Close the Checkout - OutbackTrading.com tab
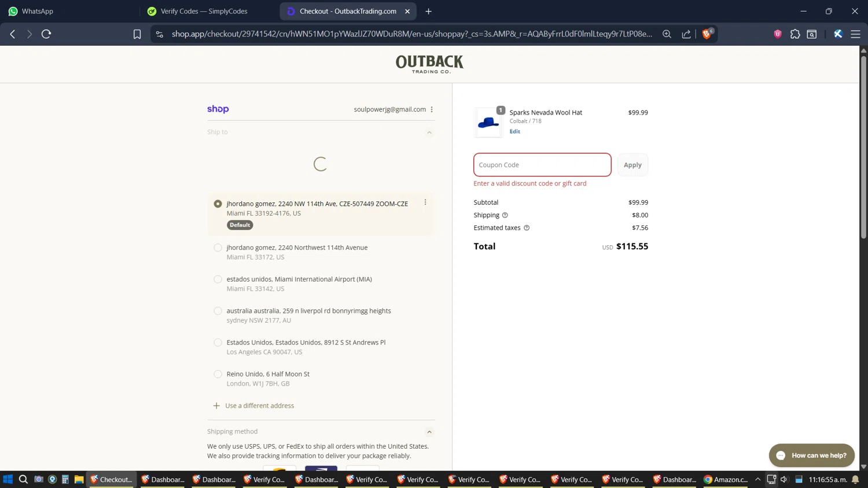868x488 pixels. pos(407,11)
